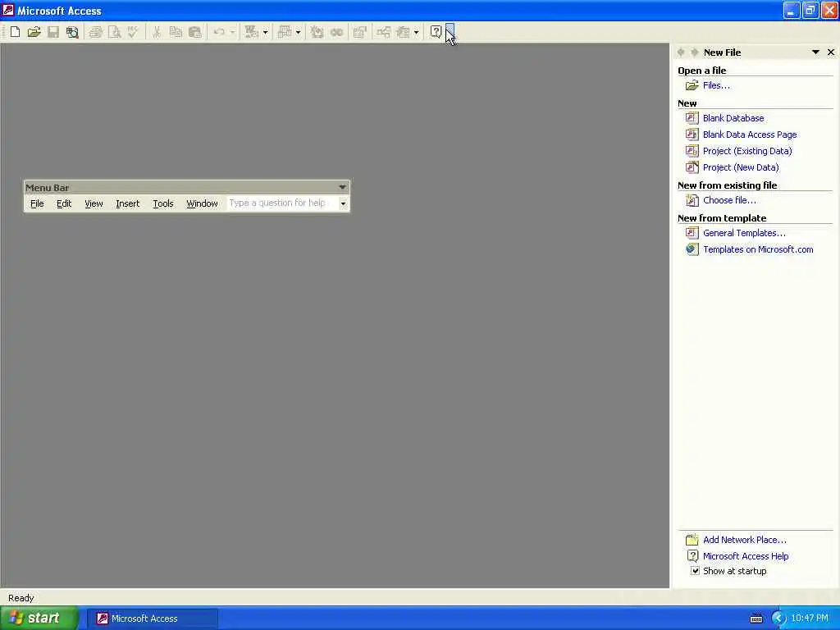Click the task pane Forward arrow

coord(694,52)
